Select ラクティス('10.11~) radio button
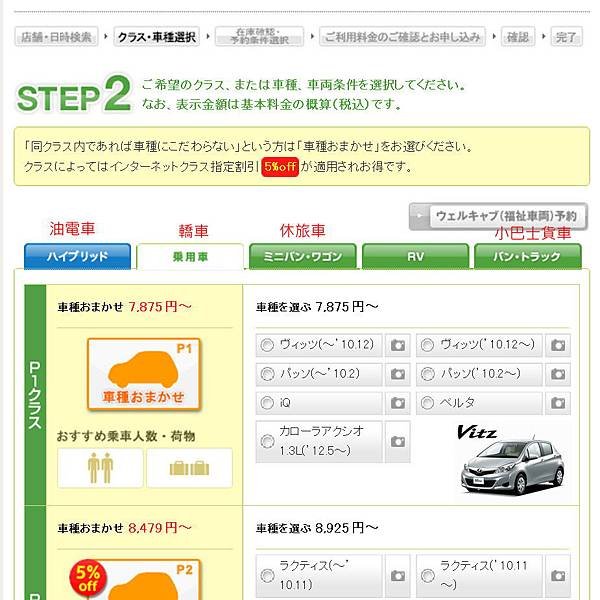The height and width of the screenshot is (600, 600). [x=427, y=576]
